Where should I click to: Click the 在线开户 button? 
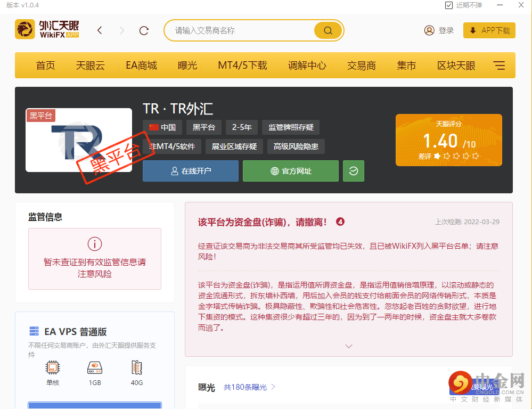(190, 171)
